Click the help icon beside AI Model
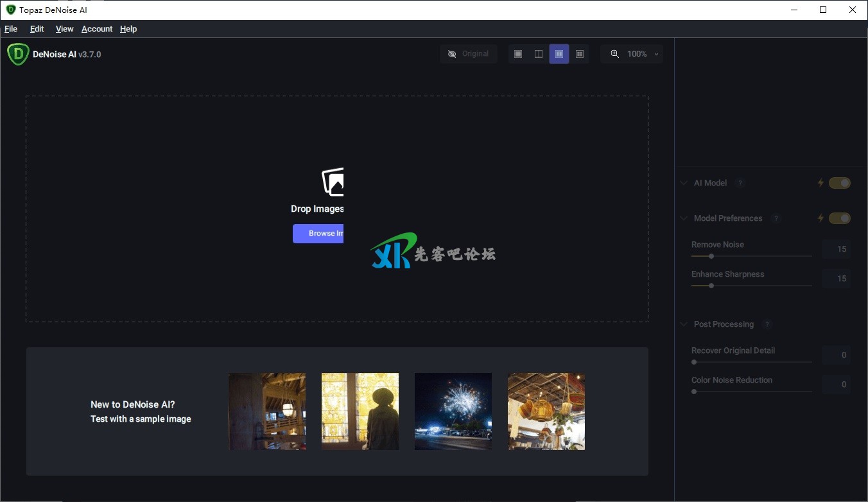Viewport: 868px width, 502px height. (x=740, y=183)
